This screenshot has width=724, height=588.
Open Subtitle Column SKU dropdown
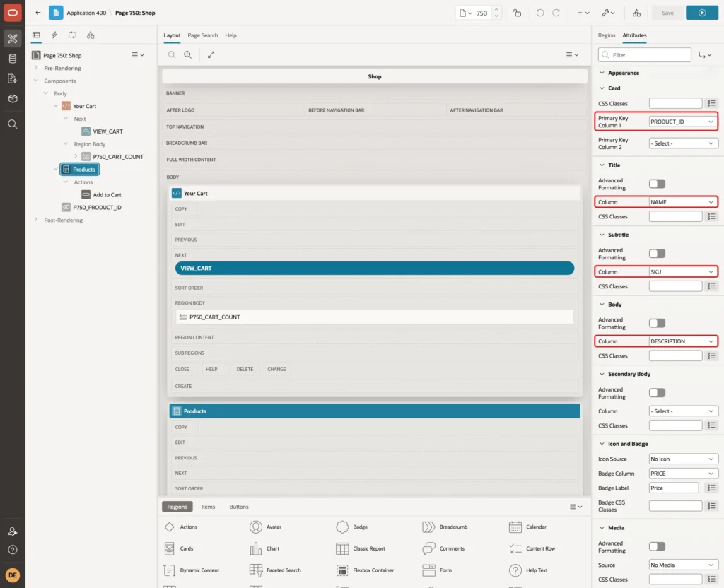(x=683, y=271)
